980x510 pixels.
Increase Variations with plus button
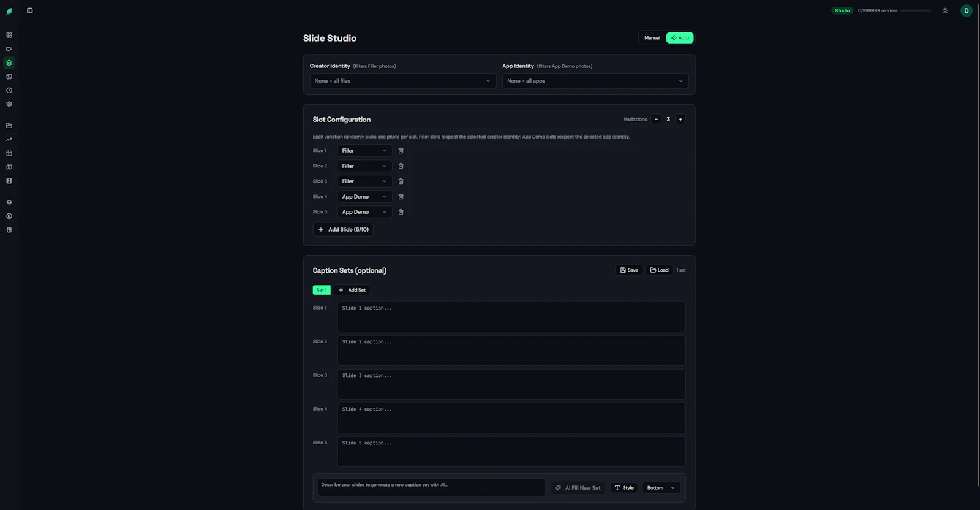click(x=680, y=120)
